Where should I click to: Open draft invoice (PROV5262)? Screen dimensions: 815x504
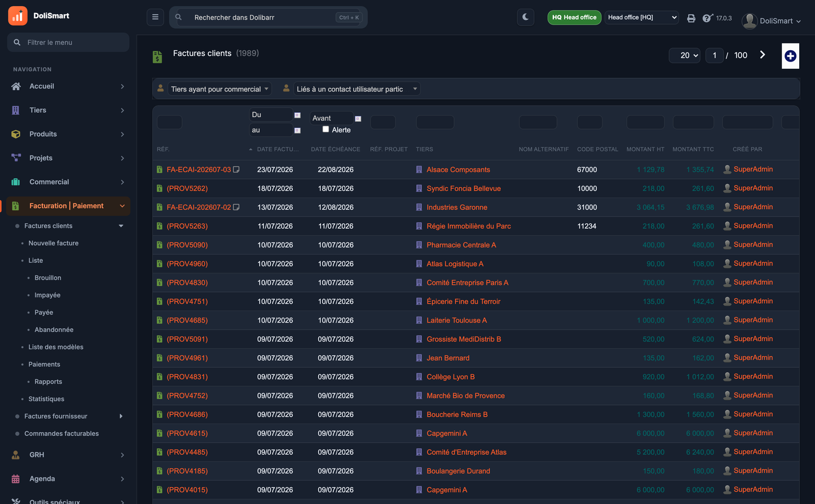(187, 188)
